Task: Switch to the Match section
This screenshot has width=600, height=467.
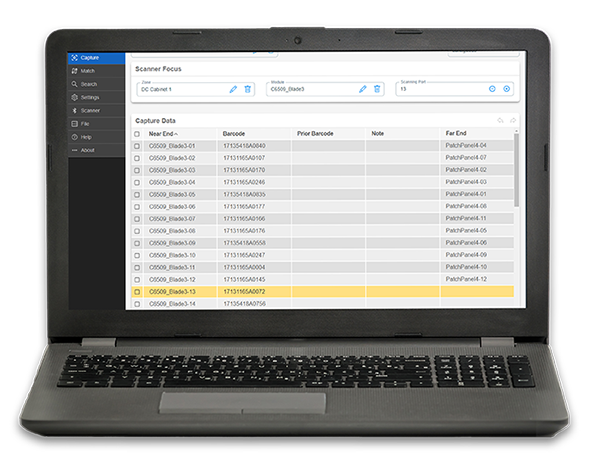Action: point(89,71)
